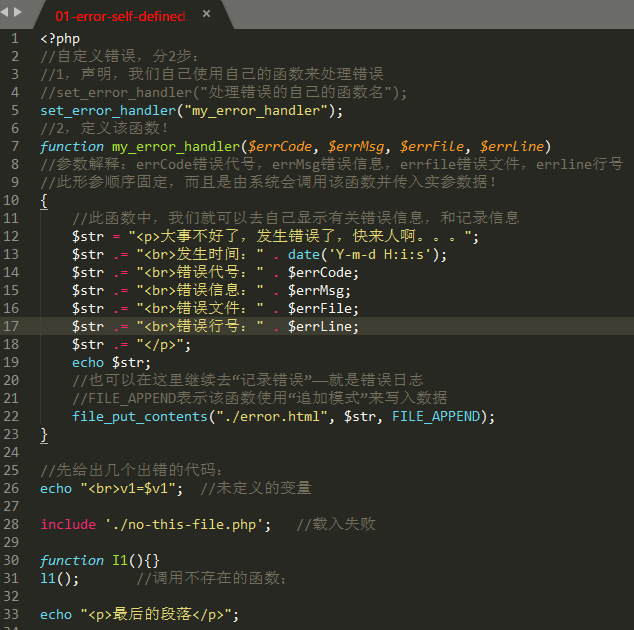The height and width of the screenshot is (630, 634).
Task: Click "</p>" string on line 18
Action: coord(160,345)
